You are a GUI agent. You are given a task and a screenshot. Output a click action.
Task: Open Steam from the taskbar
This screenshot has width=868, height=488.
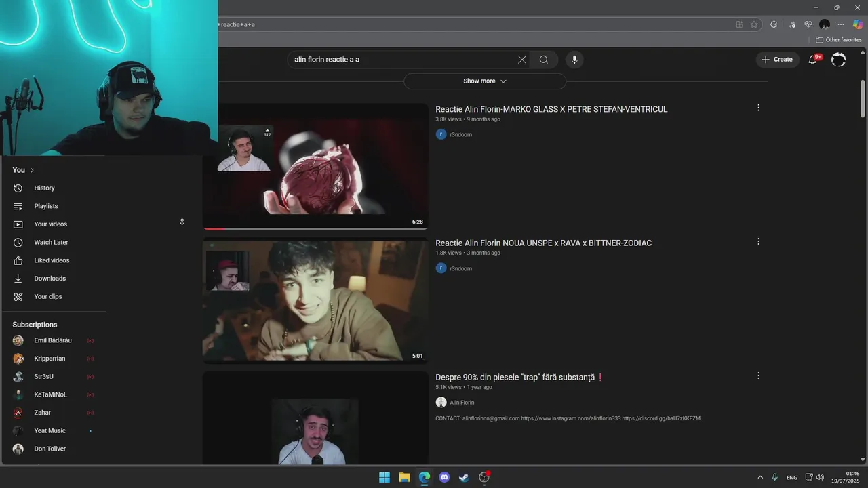[464, 477]
